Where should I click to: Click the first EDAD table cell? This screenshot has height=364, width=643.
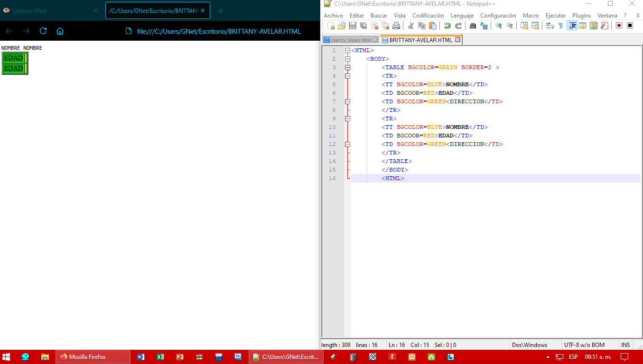pos(13,58)
